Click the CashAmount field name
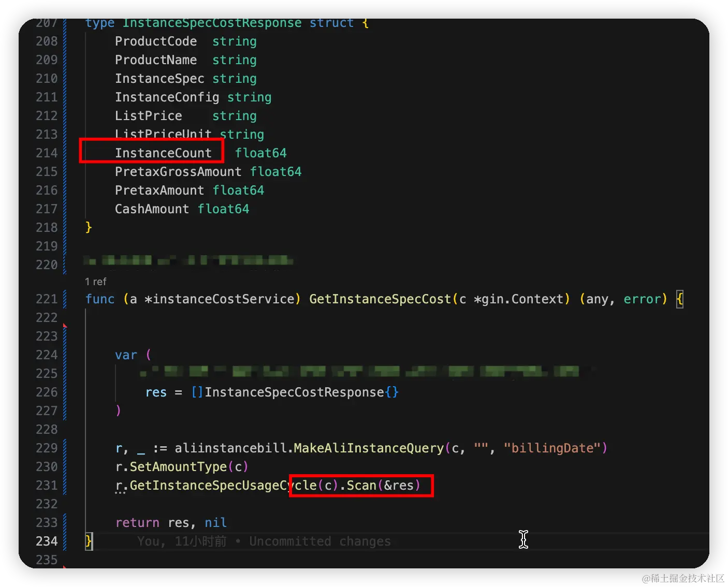This screenshot has height=587, width=728. (152, 209)
